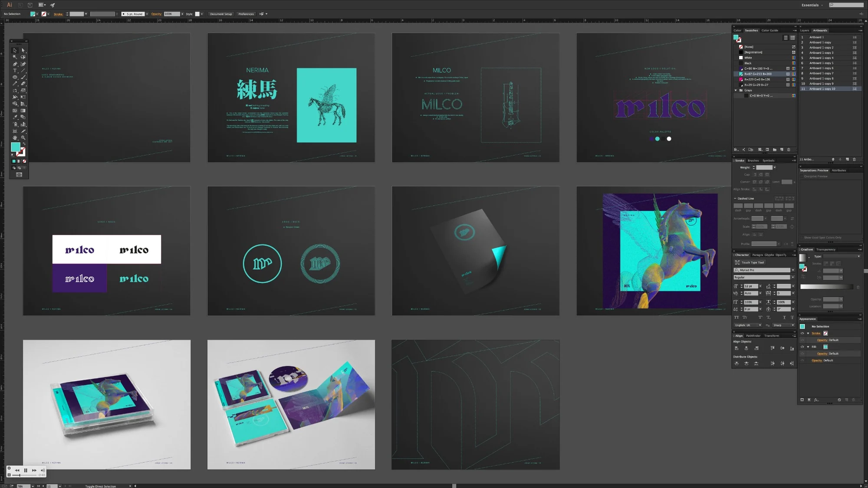Open the Brushes tab
The image size is (868, 488).
coord(753,160)
